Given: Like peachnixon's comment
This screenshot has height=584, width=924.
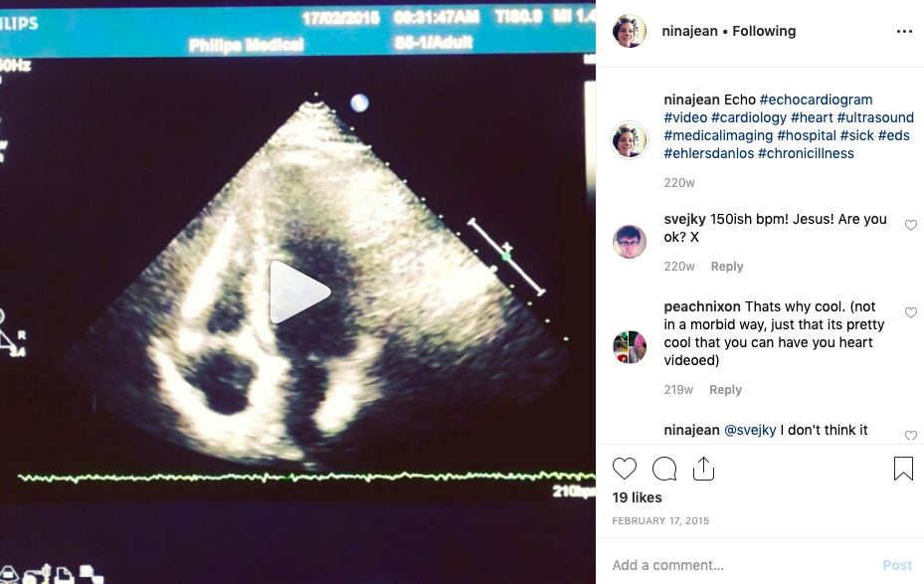Looking at the screenshot, I should pyautogui.click(x=911, y=312).
